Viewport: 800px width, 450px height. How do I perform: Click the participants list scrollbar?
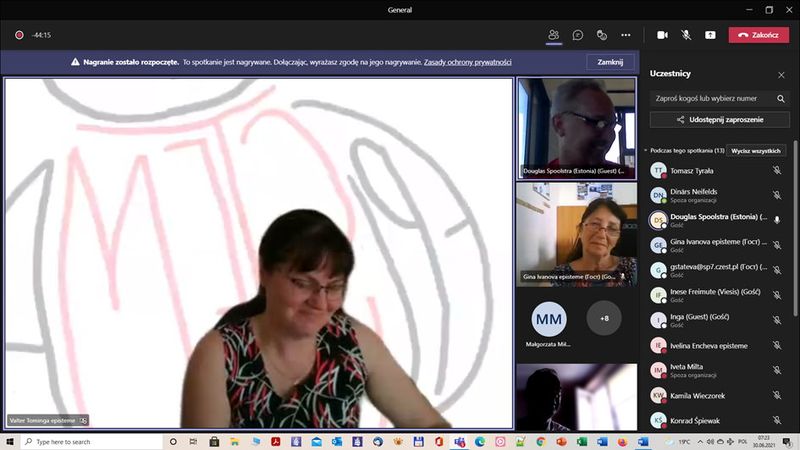[795, 230]
